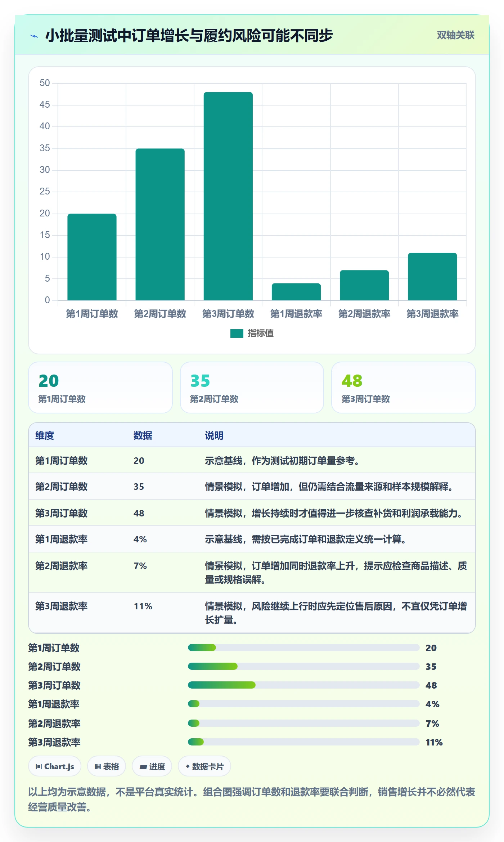Open the data card showing 48
Screen dimensions: 504x842
[x=403, y=388]
